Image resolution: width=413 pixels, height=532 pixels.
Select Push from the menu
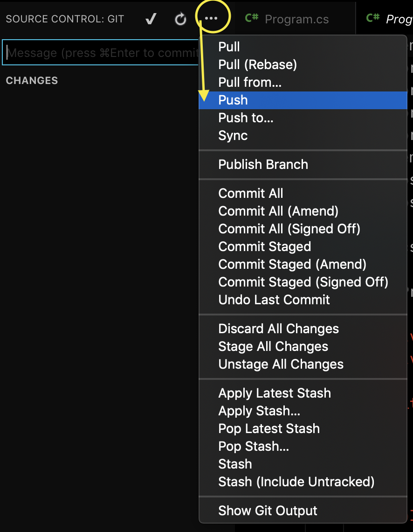(233, 100)
